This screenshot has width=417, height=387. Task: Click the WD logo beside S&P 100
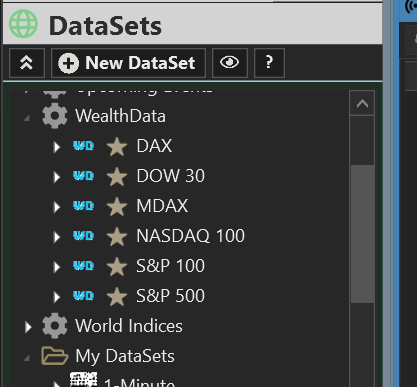(x=83, y=266)
